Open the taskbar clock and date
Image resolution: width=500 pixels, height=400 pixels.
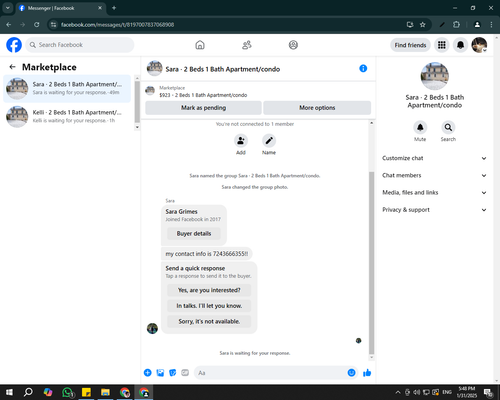click(466, 392)
